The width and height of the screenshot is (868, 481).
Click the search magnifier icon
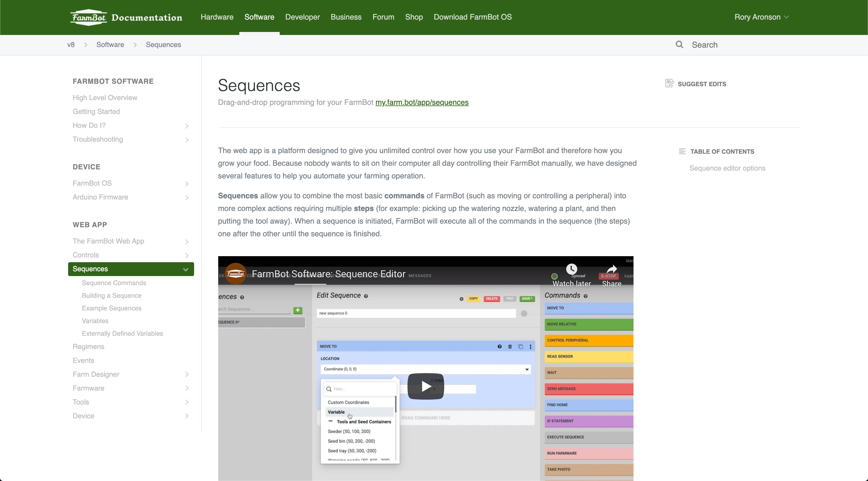coord(680,44)
